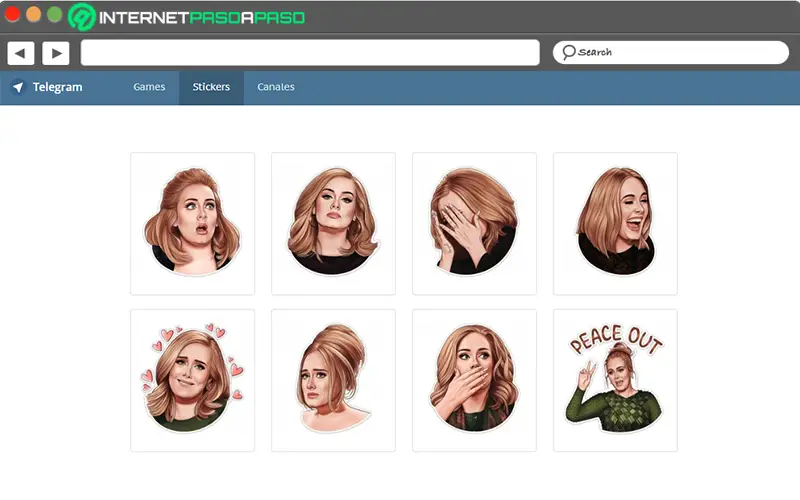800x500 pixels.
Task: Click the Telegram paper plane logo
Action: pos(18,87)
